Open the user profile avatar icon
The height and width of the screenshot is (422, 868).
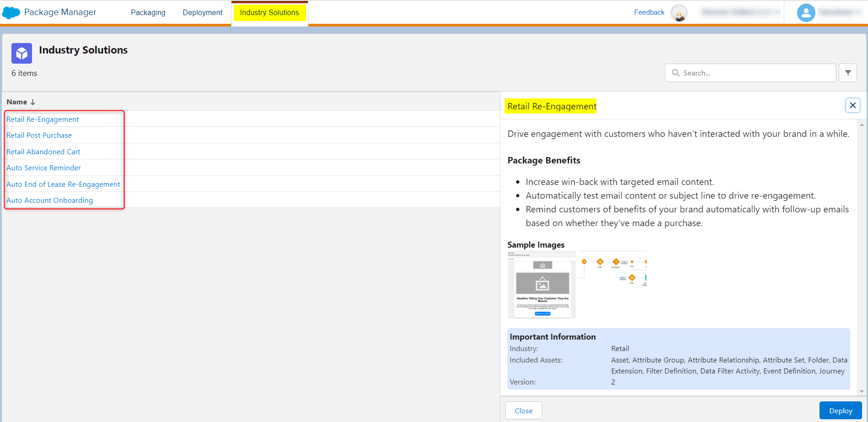click(806, 13)
